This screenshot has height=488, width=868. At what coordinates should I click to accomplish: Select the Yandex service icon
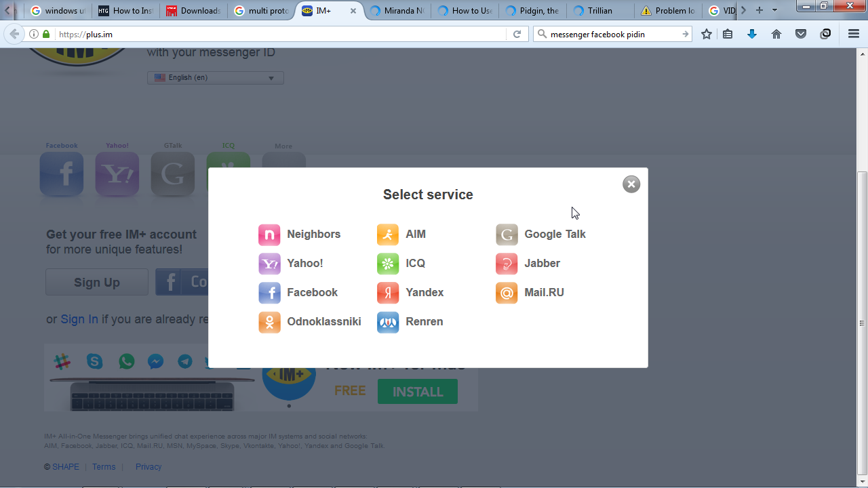388,293
